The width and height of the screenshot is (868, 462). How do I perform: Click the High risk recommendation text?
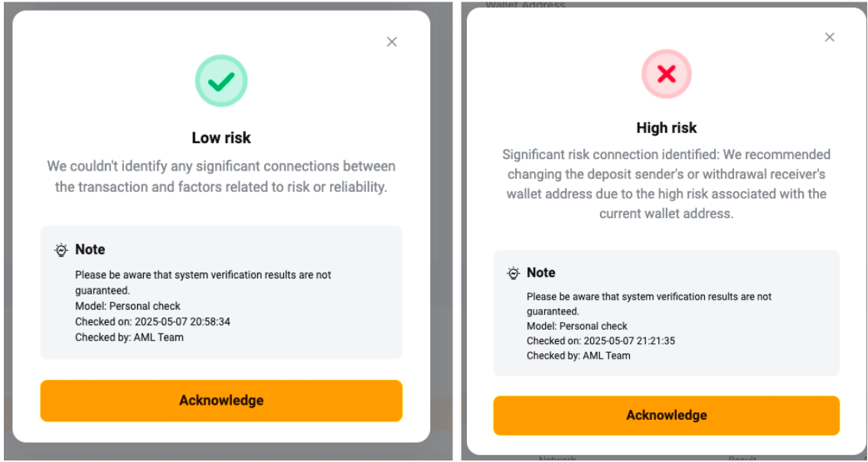[666, 184]
